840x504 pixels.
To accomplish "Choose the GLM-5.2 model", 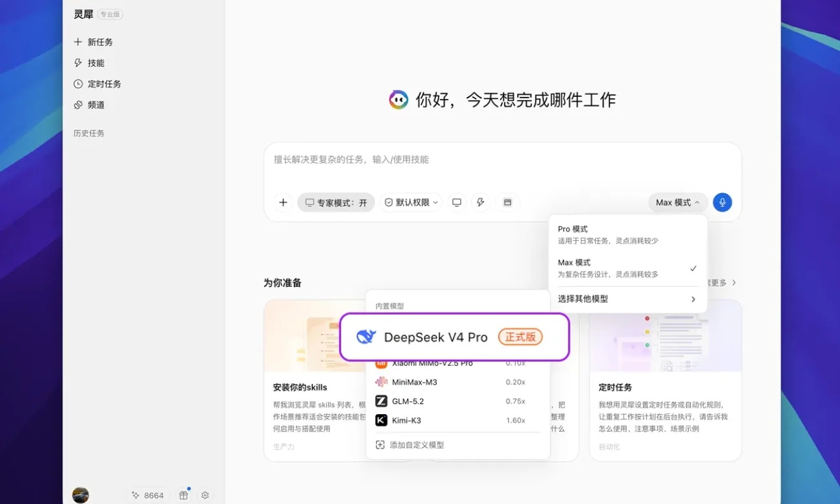I will click(x=457, y=401).
